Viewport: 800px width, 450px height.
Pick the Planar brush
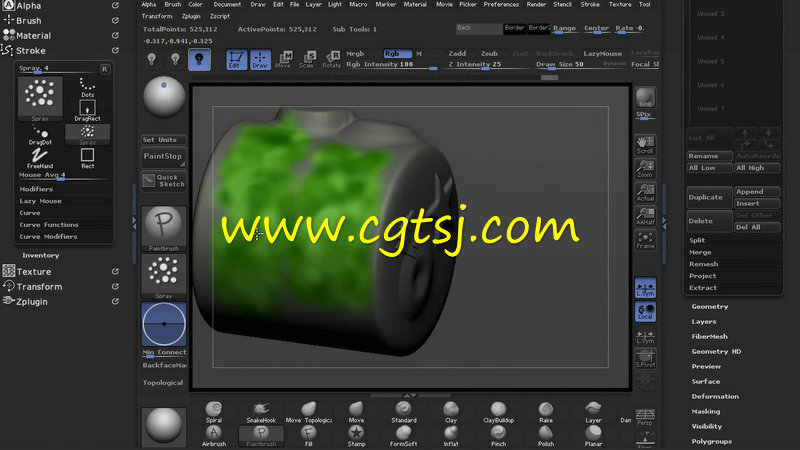click(593, 436)
